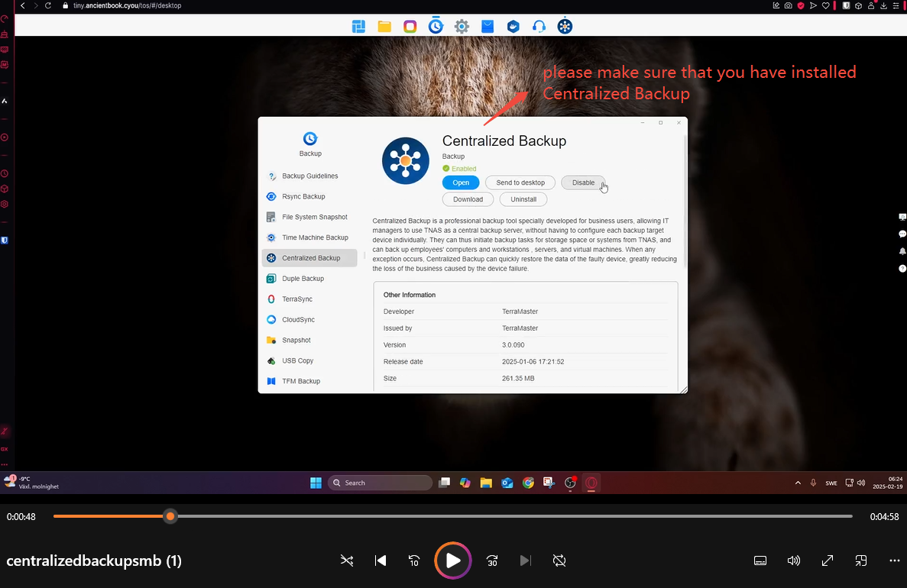
Task: Select CloudSync in the sidebar
Action: point(309,320)
